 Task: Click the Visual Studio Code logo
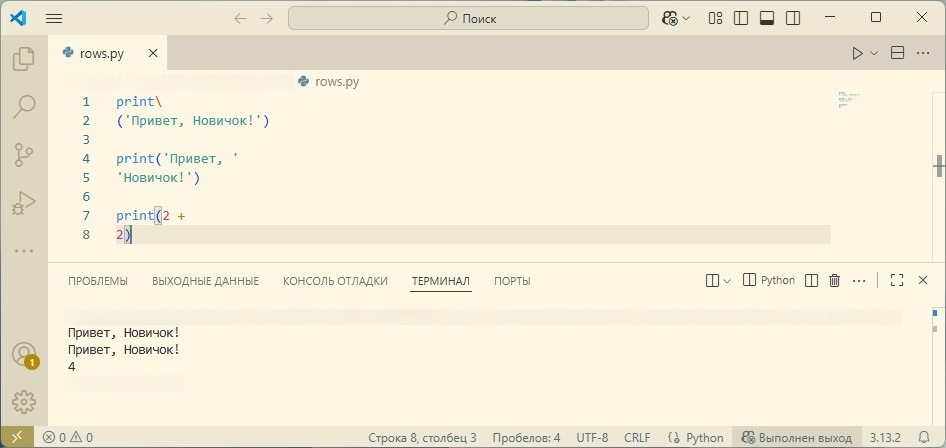click(18, 18)
